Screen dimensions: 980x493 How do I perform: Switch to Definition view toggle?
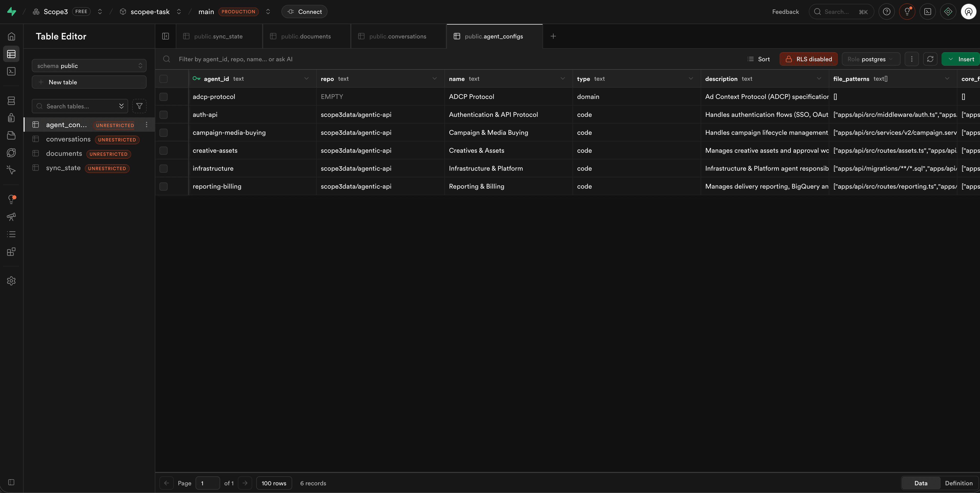click(959, 483)
